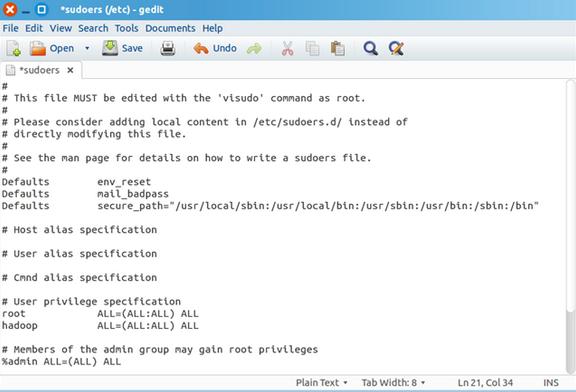The height and width of the screenshot is (392, 576).
Task: Open the find and replace tool
Action: pos(396,48)
